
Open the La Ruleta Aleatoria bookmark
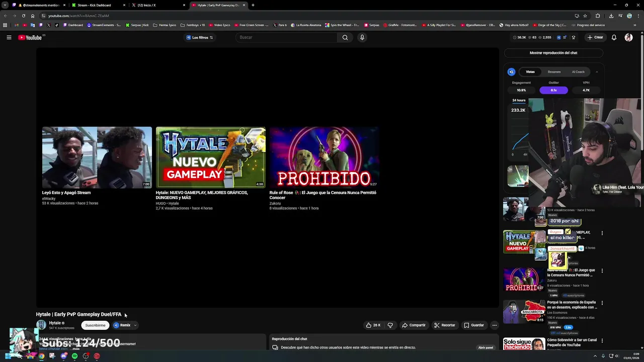[307, 25]
